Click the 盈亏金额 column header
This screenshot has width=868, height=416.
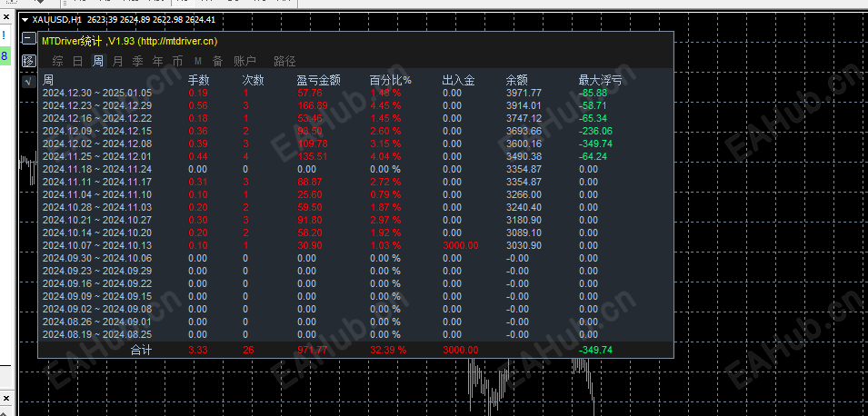point(318,80)
